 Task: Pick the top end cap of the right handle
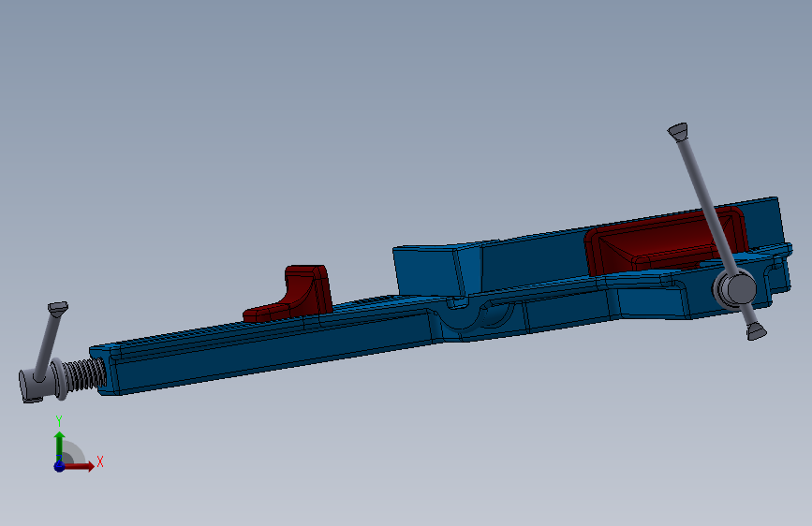[x=677, y=131]
